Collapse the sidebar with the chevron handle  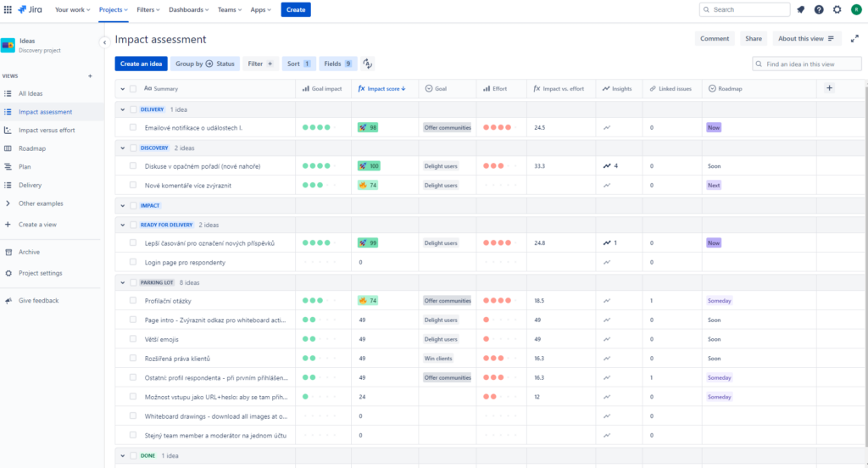pos(104,42)
